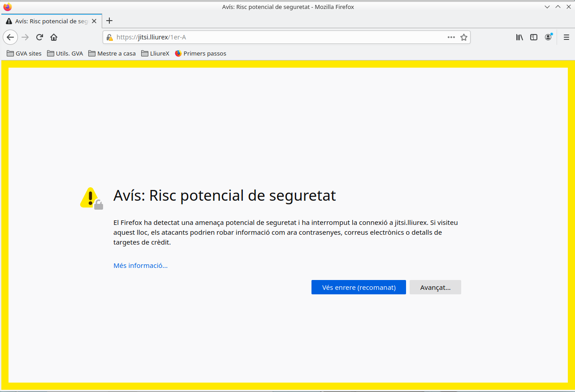Open the Primers passos bookmark
The height and width of the screenshot is (392, 575).
pyautogui.click(x=200, y=53)
